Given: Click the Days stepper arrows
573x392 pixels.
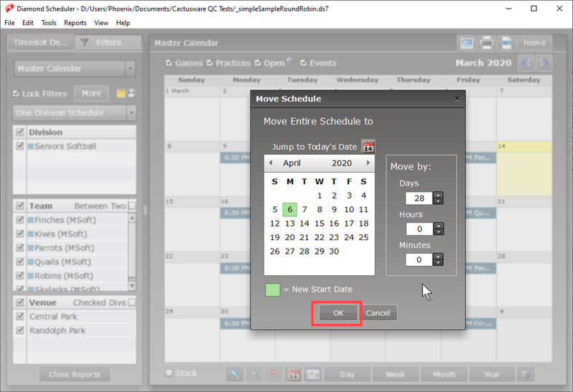Looking at the screenshot, I should pyautogui.click(x=438, y=199).
